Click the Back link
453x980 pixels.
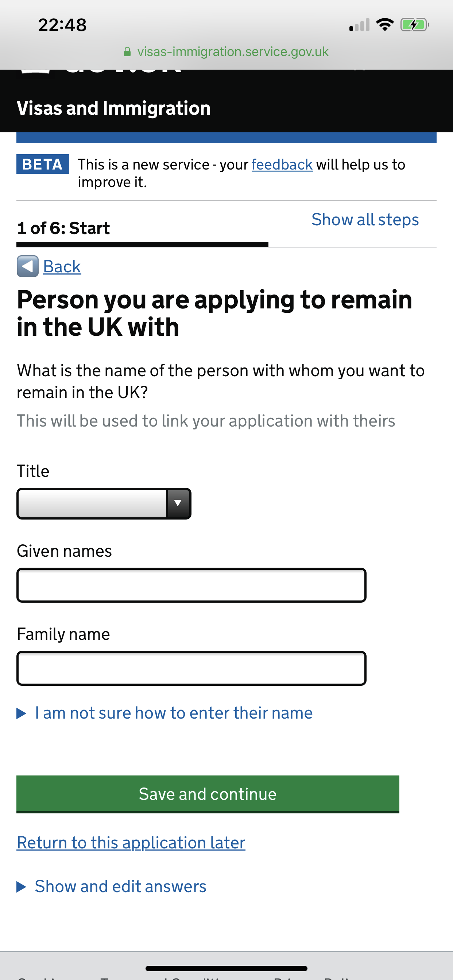(62, 266)
